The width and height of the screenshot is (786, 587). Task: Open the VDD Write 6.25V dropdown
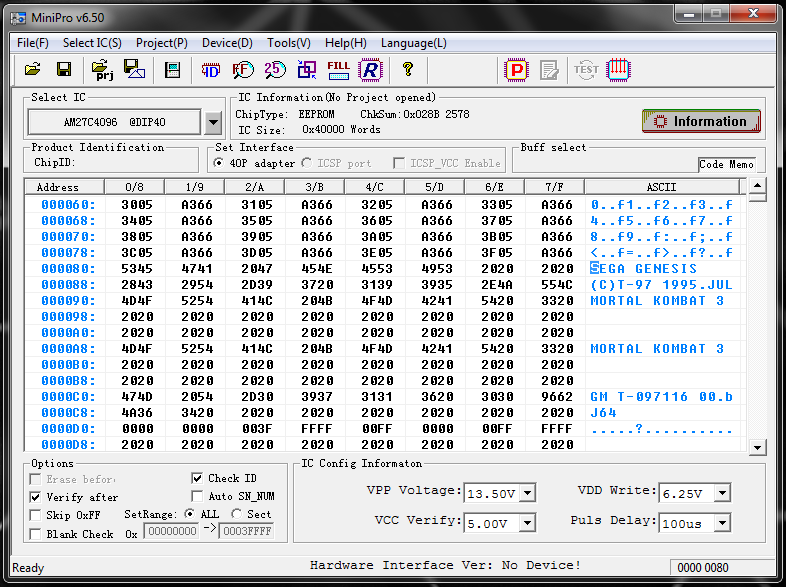click(722, 493)
